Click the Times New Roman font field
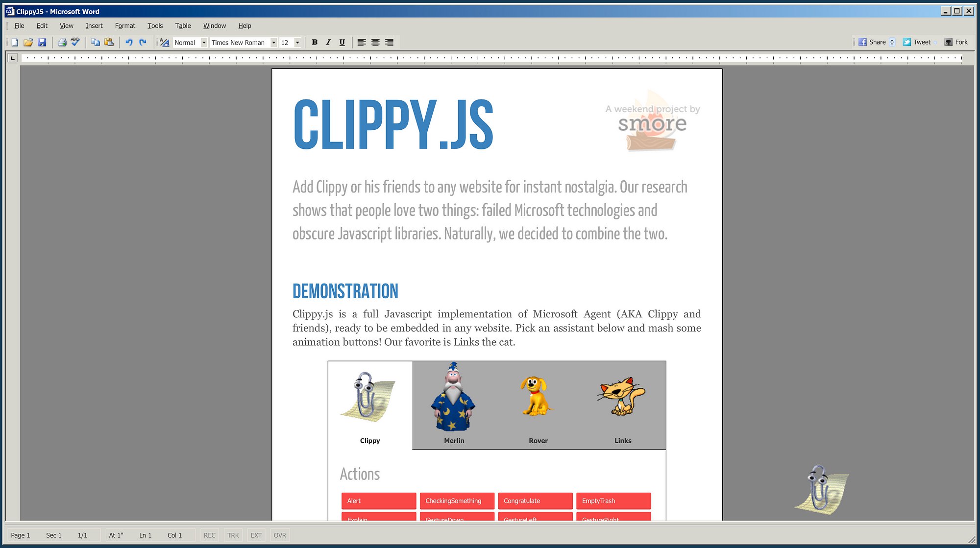Viewport: 980px width, 548px height. point(240,43)
